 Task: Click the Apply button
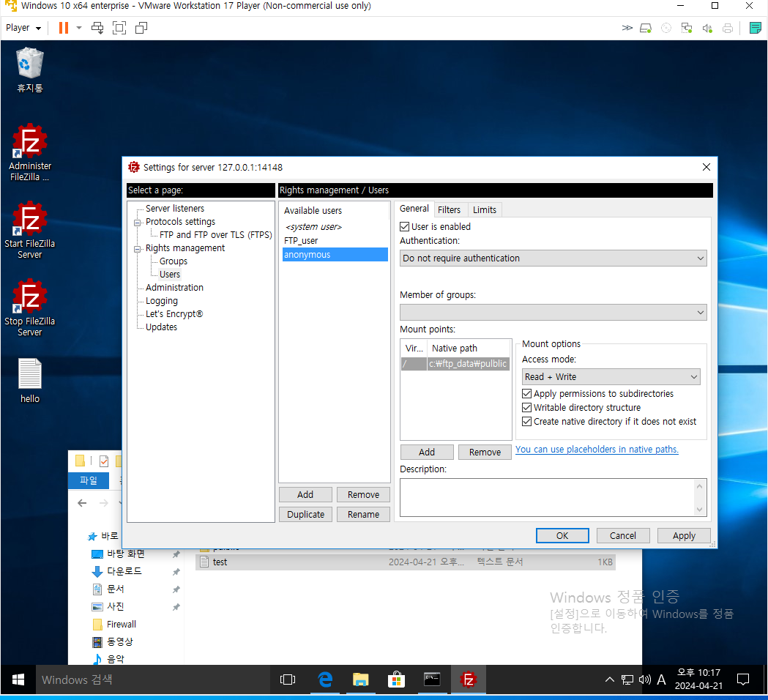[x=684, y=536]
